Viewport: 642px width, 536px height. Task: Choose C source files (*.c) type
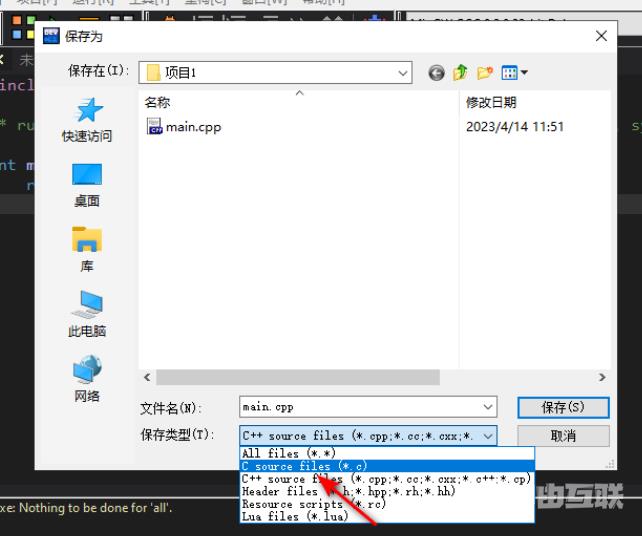click(x=387, y=466)
